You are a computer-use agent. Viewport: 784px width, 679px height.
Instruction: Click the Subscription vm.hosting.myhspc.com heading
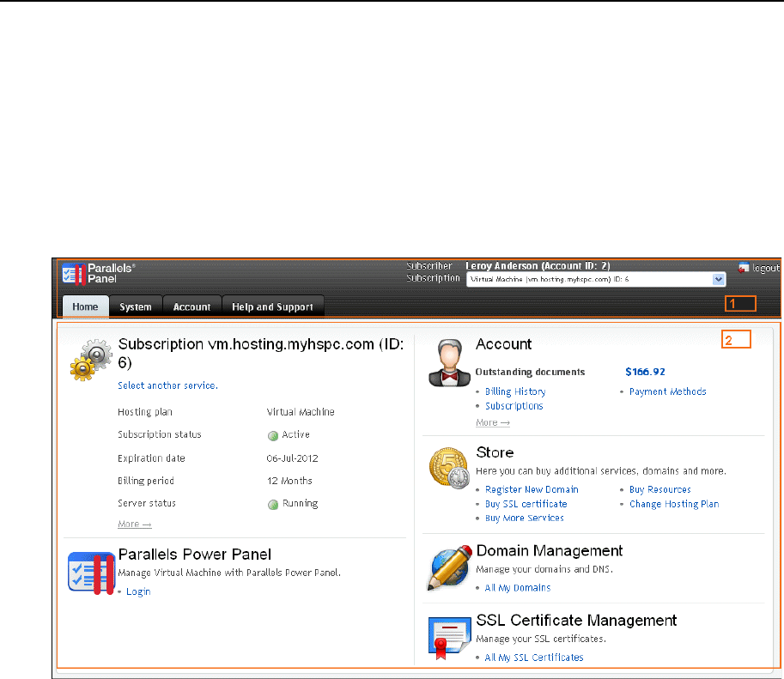(x=260, y=353)
